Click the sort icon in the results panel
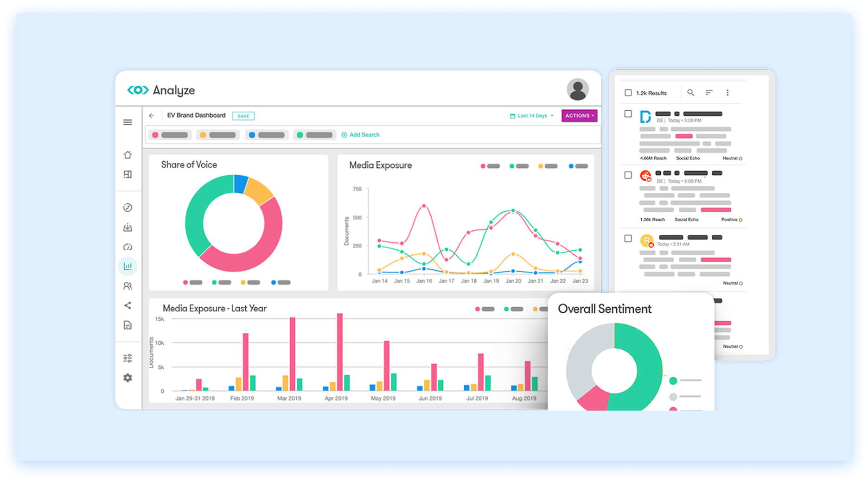This screenshot has height=481, width=868. (x=709, y=92)
